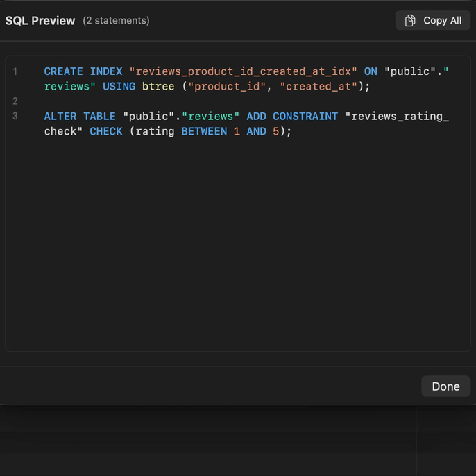
Task: Click line number 2 in the gutter
Action: pyautogui.click(x=15, y=101)
